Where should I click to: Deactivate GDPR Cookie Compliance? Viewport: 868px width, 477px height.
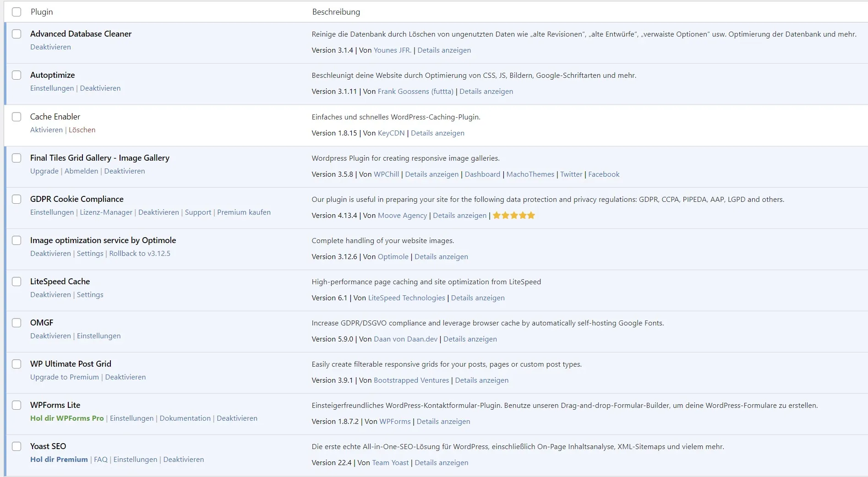(x=158, y=212)
